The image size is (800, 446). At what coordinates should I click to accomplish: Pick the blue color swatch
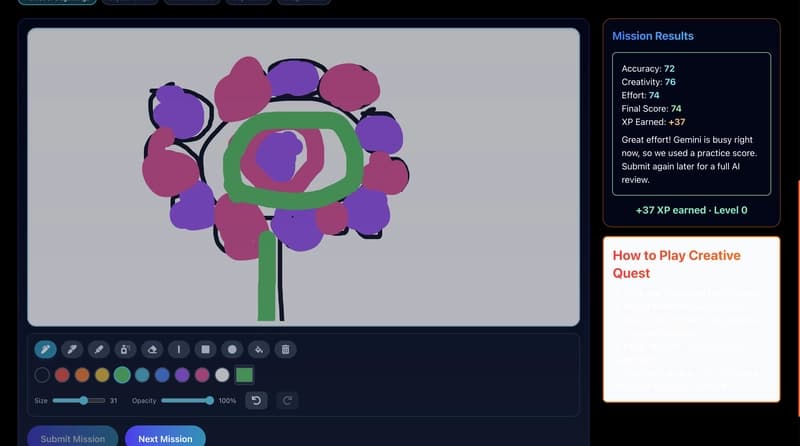pyautogui.click(x=162, y=375)
